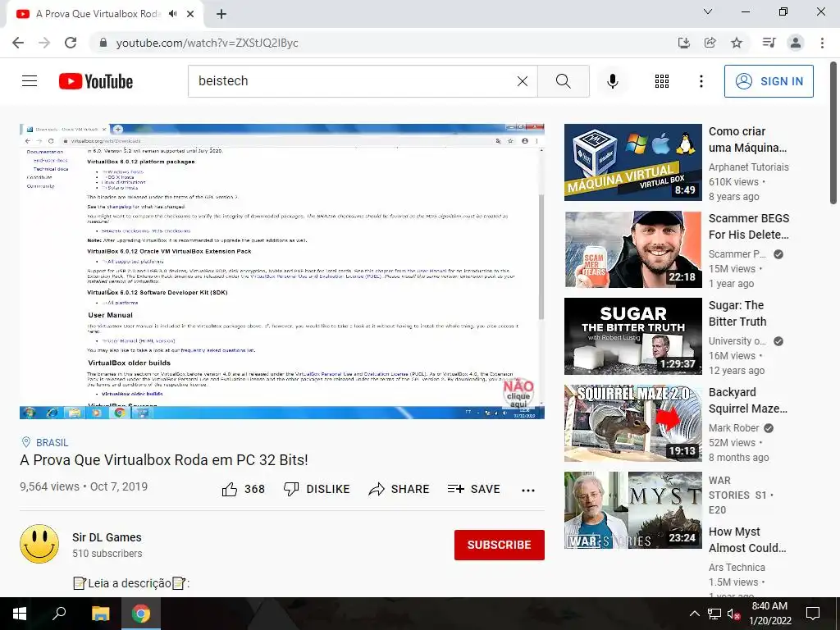Open YouTube settings three-dot menu

(701, 81)
